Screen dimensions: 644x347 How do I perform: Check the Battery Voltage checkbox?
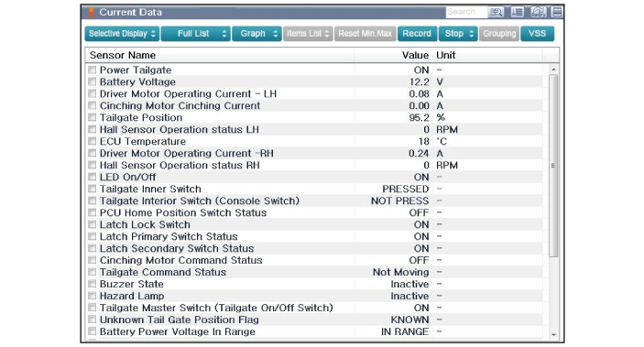click(92, 81)
